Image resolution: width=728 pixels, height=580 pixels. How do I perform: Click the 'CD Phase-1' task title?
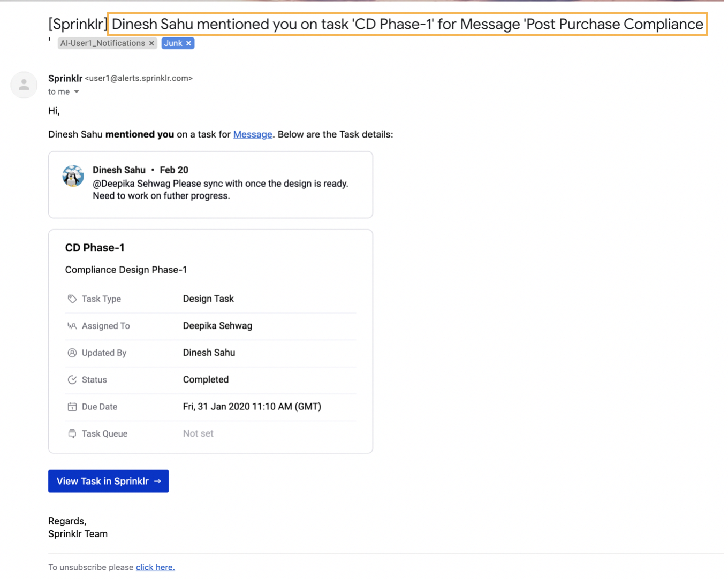point(95,248)
